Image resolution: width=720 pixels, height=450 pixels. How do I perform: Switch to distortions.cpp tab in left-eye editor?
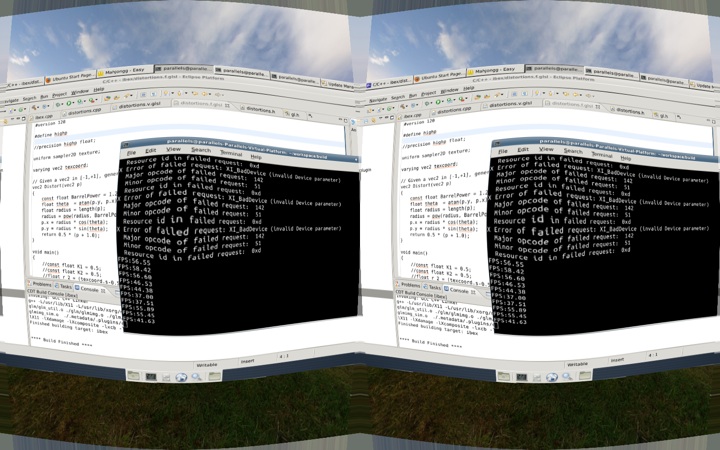(x=82, y=111)
